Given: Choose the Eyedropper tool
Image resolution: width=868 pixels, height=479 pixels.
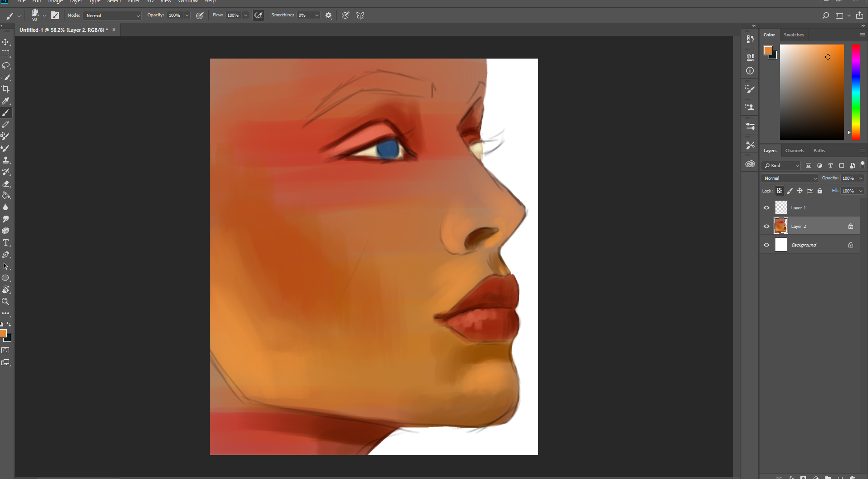Looking at the screenshot, I should coord(5,101).
